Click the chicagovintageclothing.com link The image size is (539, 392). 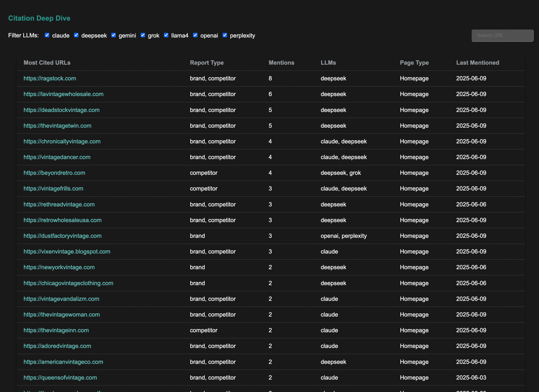68,283
